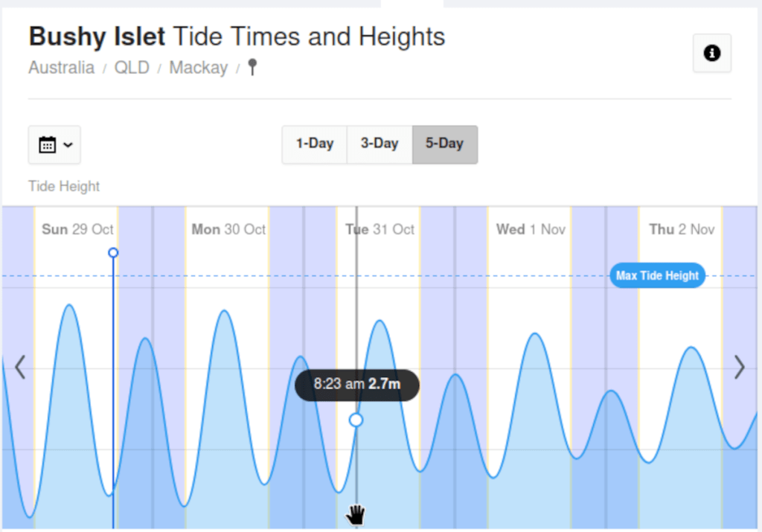Advance to next days with right chevron
Viewport: 762px width, 532px height.
739,368
